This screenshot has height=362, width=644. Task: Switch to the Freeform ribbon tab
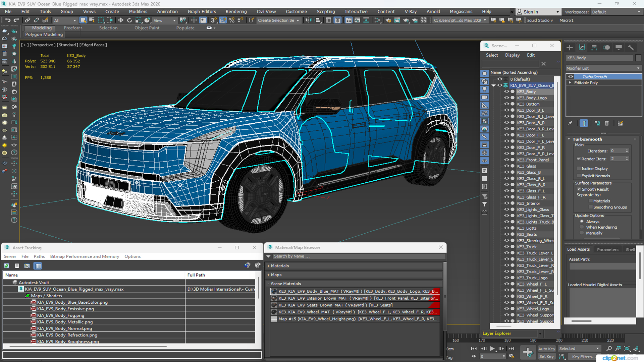tap(73, 28)
